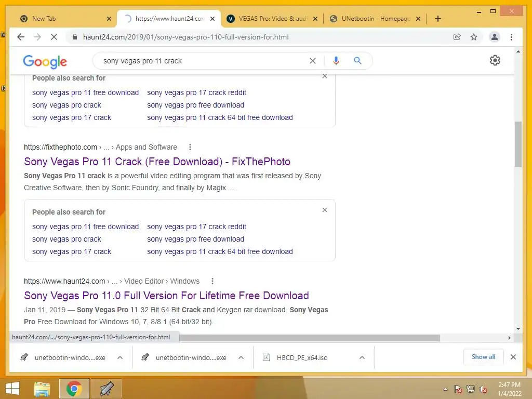Close the downloads bar
The height and width of the screenshot is (399, 532).
[x=513, y=357]
